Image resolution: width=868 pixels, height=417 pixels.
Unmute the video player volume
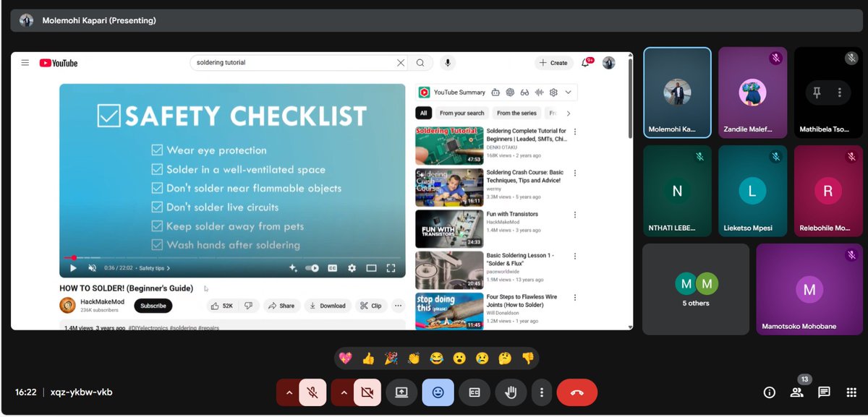[92, 268]
